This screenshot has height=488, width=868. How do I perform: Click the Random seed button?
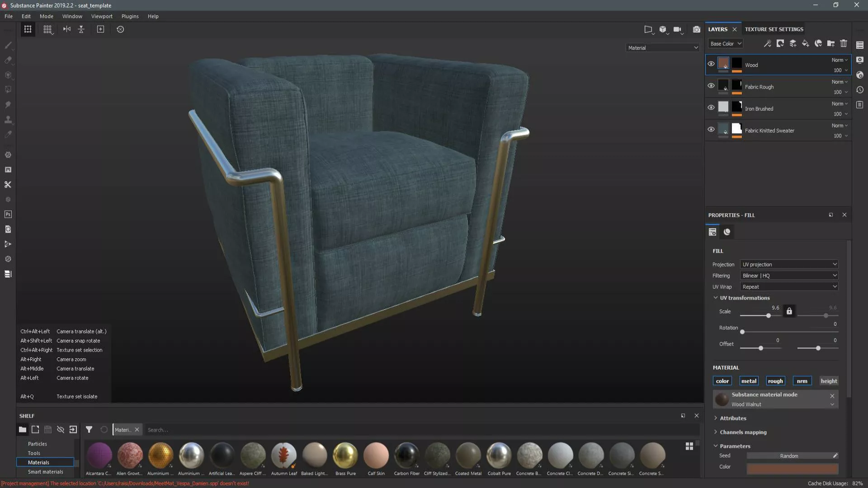tap(789, 456)
